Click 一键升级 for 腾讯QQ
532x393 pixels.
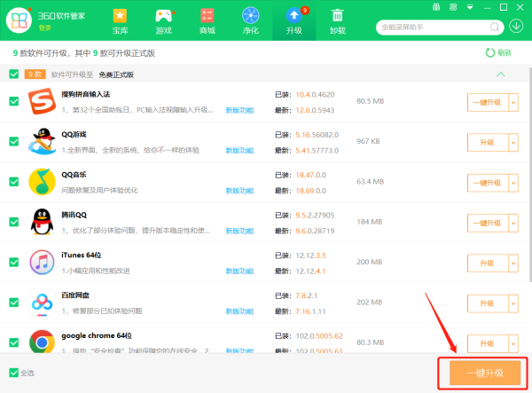click(x=488, y=223)
